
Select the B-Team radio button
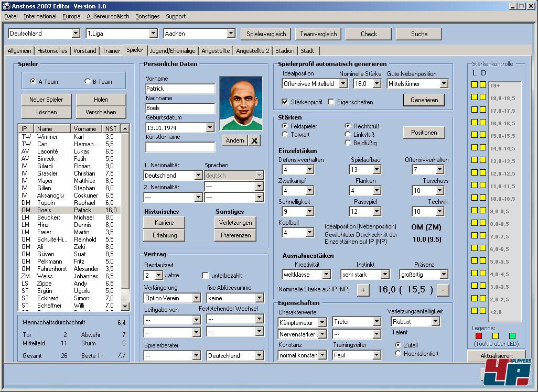(x=88, y=82)
